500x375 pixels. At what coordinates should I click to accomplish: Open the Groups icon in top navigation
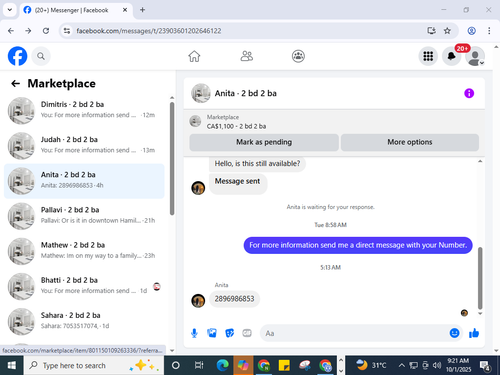coord(298,56)
